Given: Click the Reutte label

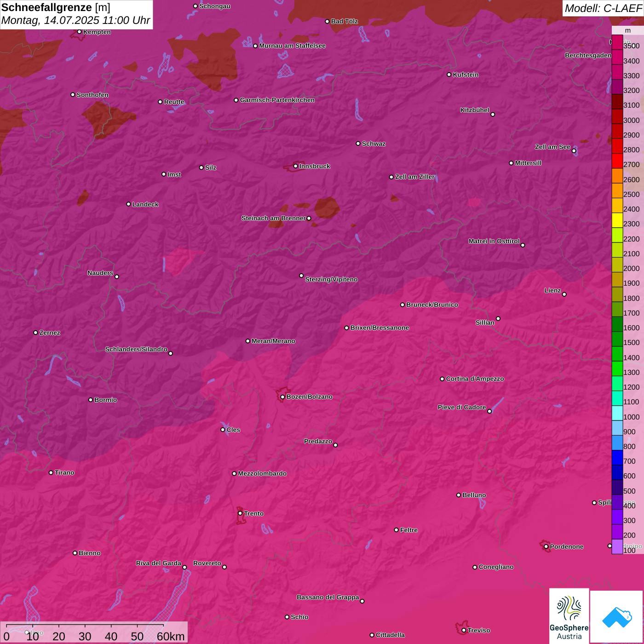Looking at the screenshot, I should click(174, 102).
